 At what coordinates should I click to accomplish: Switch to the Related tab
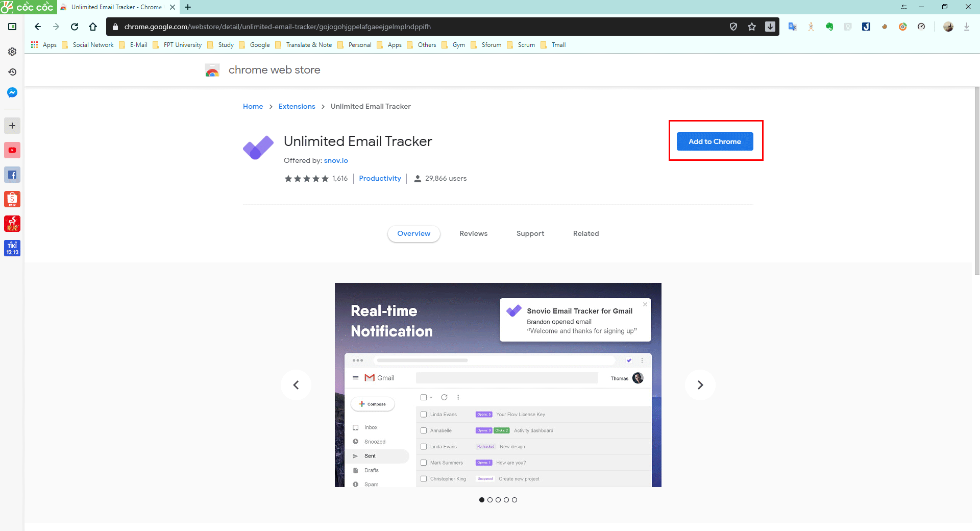click(x=586, y=233)
